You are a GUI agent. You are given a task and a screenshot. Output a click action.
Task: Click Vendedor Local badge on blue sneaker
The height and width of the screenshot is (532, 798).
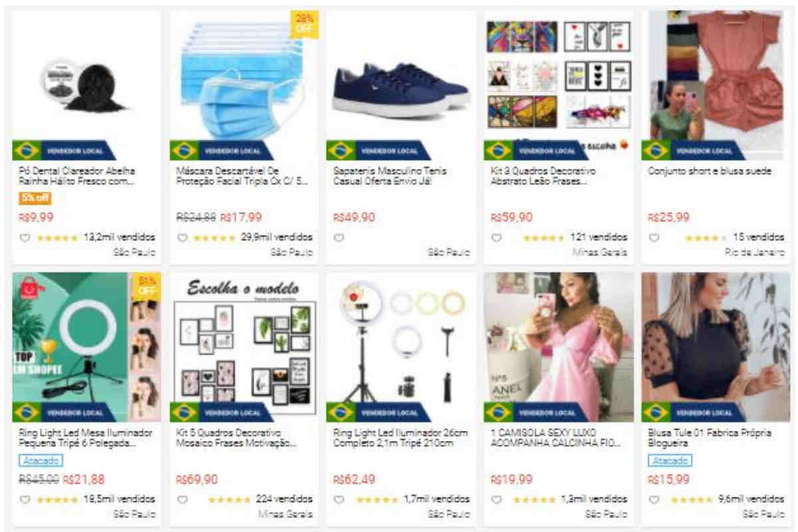tap(378, 150)
